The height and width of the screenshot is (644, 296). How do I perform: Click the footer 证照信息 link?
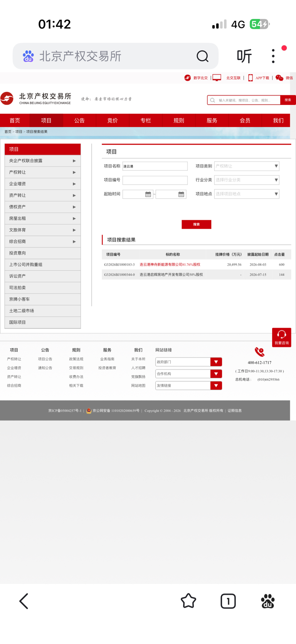(235, 411)
